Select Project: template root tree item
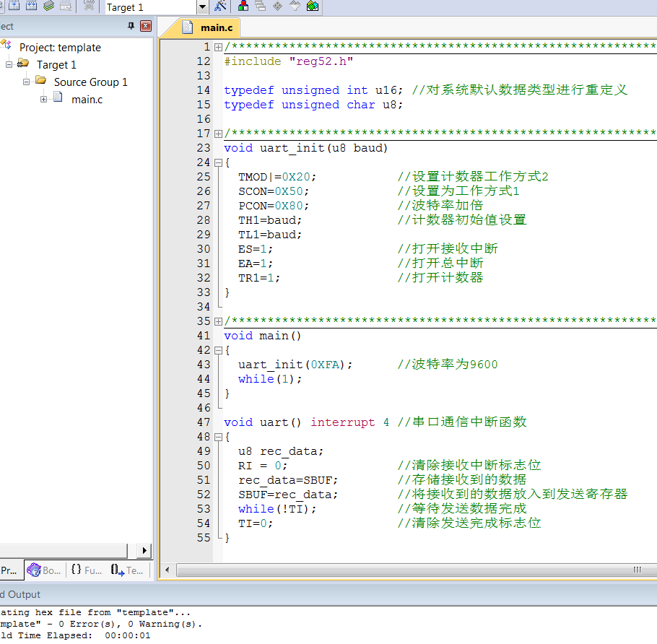Viewport: 657px width, 644px height. pos(61,48)
